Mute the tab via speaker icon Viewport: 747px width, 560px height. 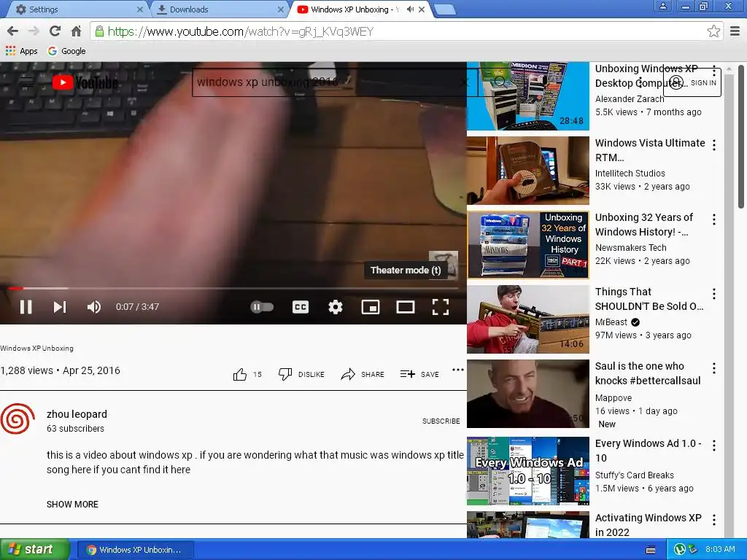click(x=410, y=9)
